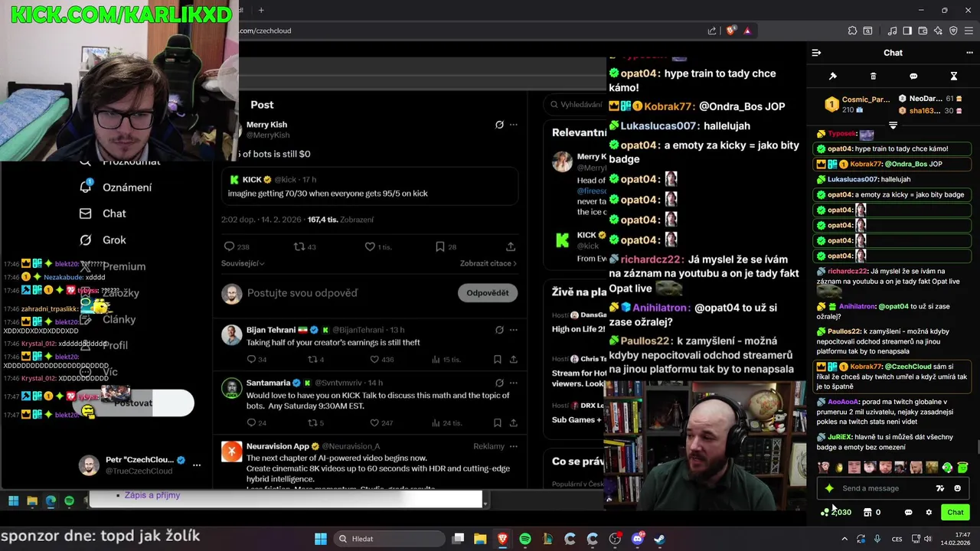
Task: Open Grok in the X sidebar
Action: (x=103, y=240)
